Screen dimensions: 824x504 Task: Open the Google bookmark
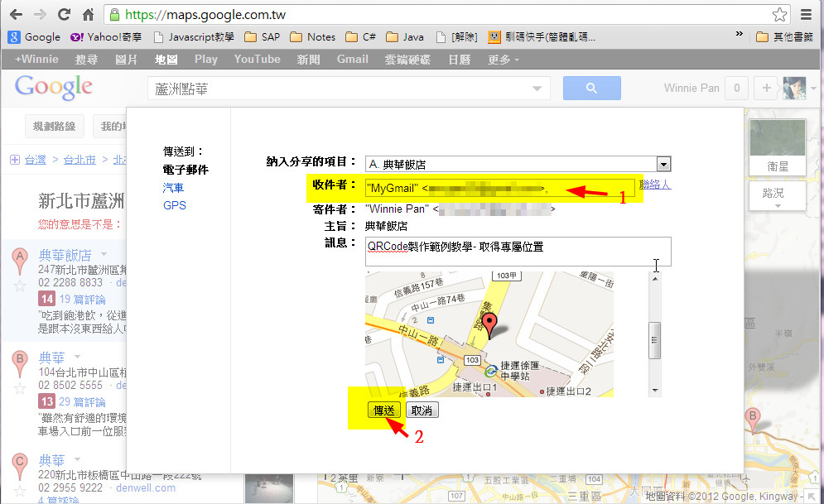pyautogui.click(x=35, y=36)
